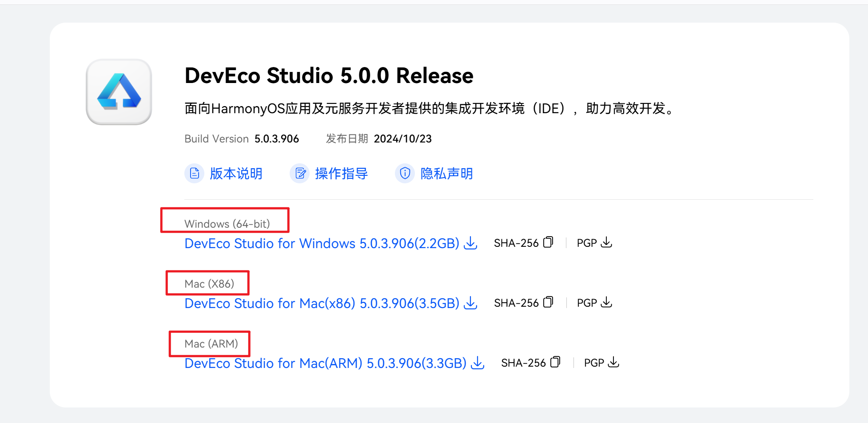868x423 pixels.
Task: Click the HarmonyOS IDE description sentence
Action: click(x=430, y=108)
